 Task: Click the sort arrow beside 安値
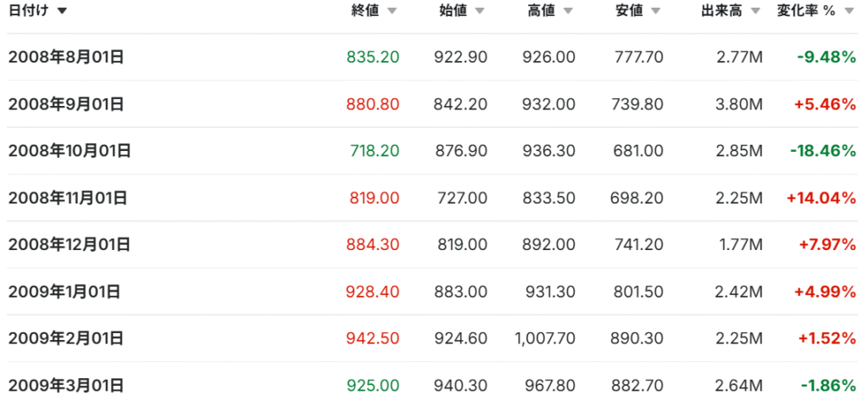(656, 11)
